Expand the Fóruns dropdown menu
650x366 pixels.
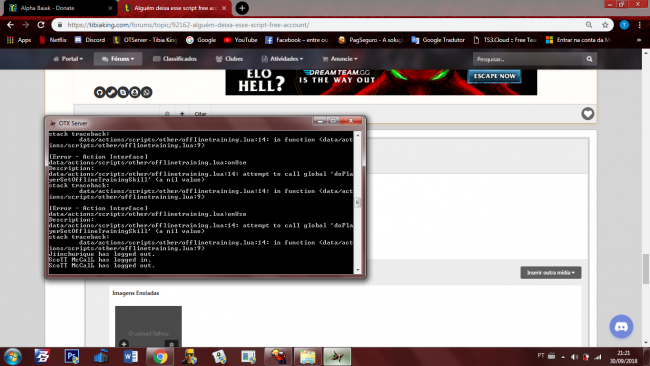(118, 59)
